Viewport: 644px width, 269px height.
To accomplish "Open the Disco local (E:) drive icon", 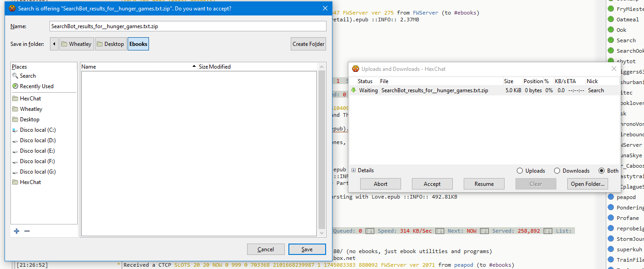I will coord(15,151).
